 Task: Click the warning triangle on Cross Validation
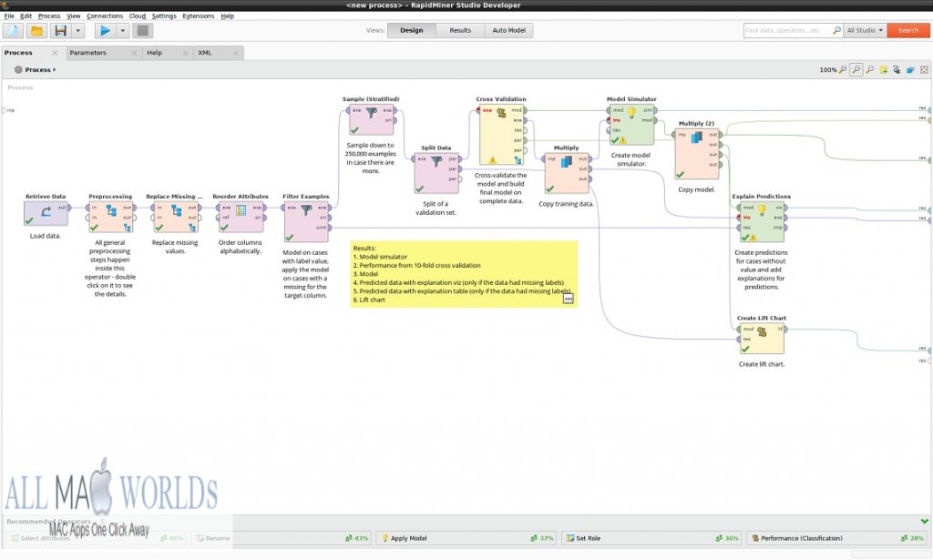coord(493,160)
